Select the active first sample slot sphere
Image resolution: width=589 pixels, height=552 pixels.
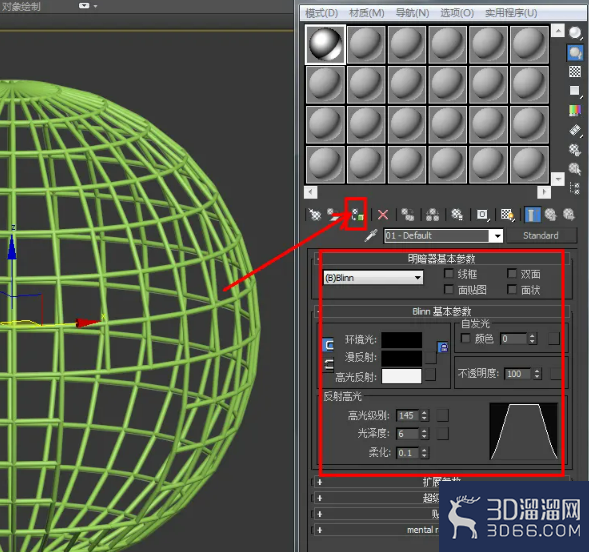point(325,44)
